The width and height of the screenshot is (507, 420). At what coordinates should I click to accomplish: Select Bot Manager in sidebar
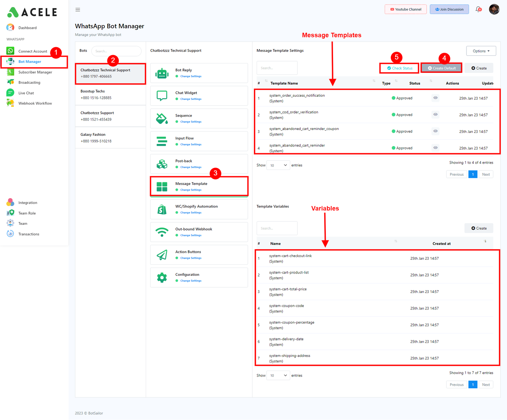29,62
